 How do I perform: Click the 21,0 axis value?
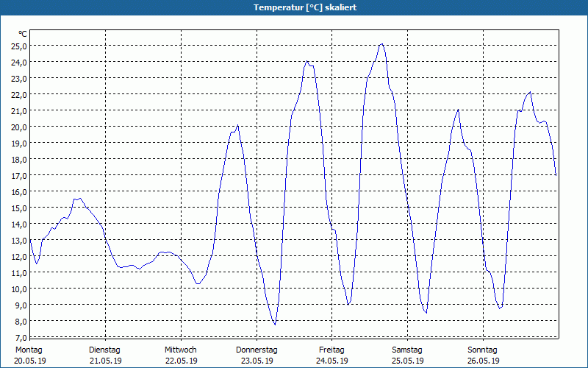(x=19, y=111)
